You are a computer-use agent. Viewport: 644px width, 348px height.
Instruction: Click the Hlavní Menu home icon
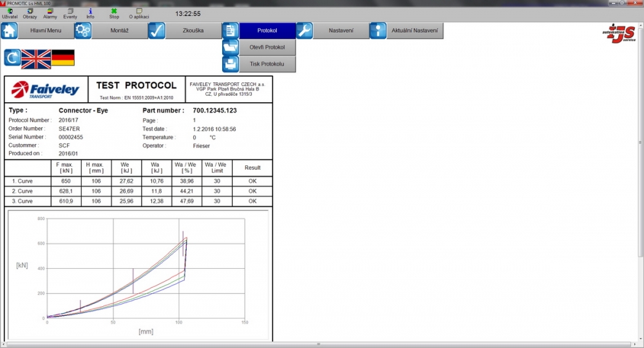pyautogui.click(x=9, y=31)
